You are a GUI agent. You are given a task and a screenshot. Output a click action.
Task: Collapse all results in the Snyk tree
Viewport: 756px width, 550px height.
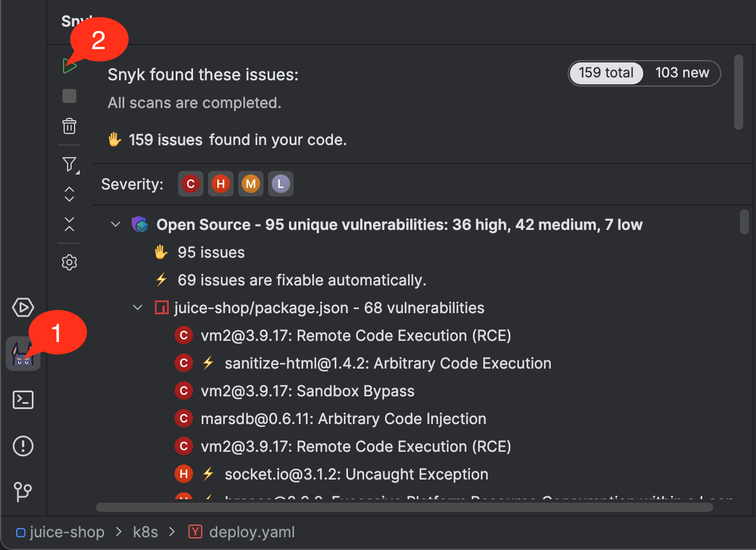coord(69,224)
